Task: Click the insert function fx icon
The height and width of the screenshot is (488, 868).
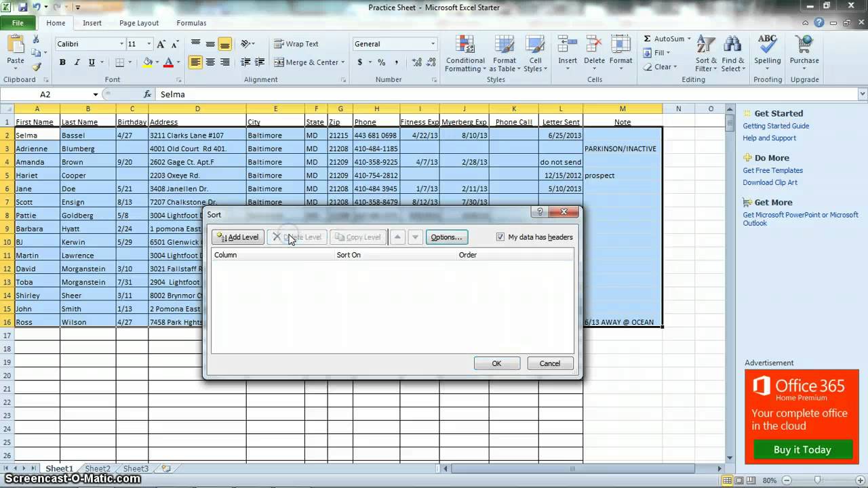Action: (x=147, y=94)
